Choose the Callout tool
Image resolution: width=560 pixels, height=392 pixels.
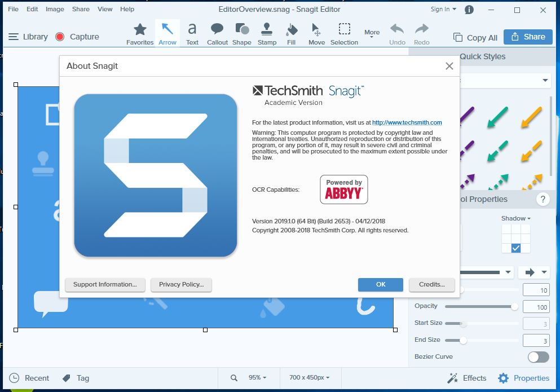pos(217,34)
